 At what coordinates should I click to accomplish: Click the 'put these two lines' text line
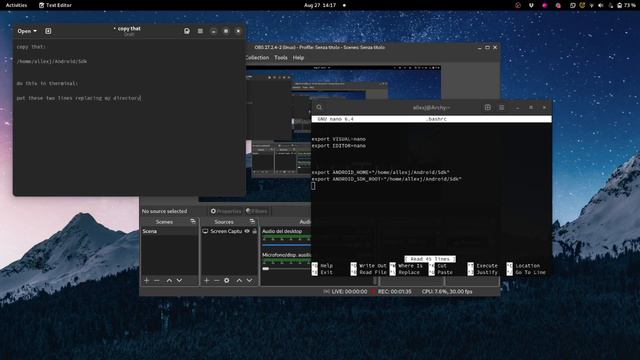coord(78,98)
